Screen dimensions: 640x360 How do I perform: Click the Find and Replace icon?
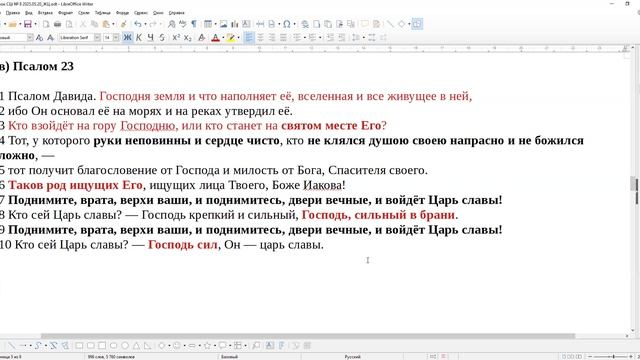171,24
